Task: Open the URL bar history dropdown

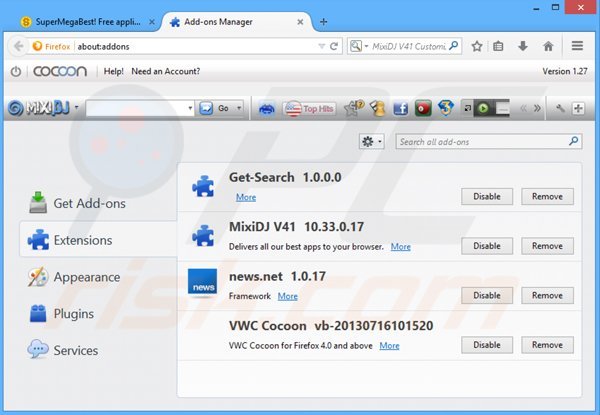Action: 321,46
